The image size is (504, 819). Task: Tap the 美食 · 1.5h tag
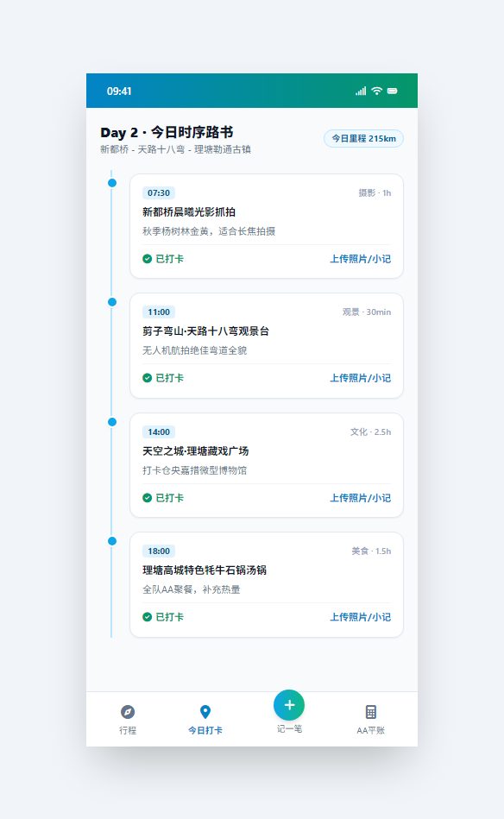[x=371, y=551]
